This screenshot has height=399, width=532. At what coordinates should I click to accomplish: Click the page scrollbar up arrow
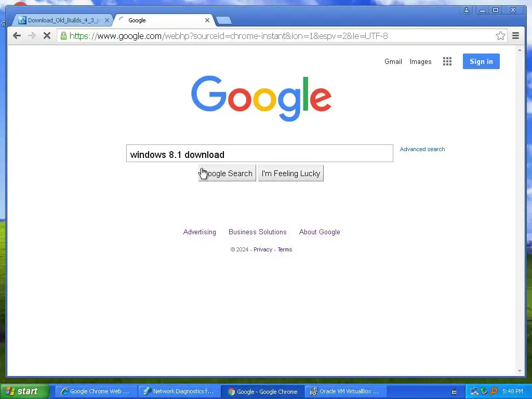(x=520, y=50)
